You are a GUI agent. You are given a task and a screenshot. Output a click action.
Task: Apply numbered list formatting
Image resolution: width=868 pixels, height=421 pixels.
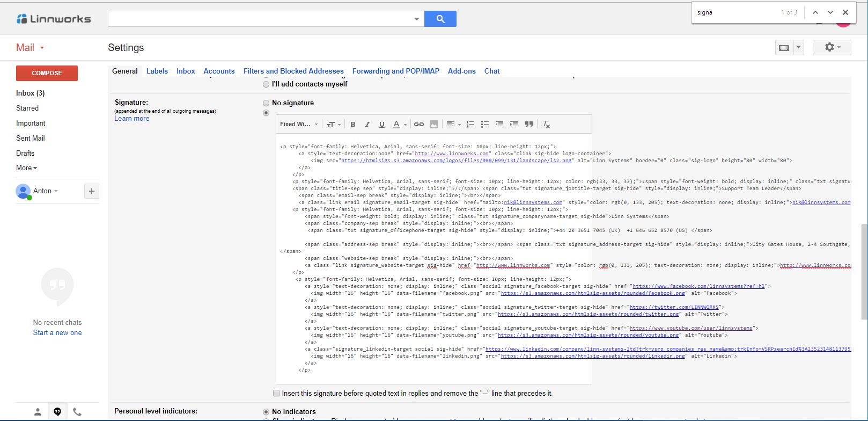pyautogui.click(x=470, y=124)
